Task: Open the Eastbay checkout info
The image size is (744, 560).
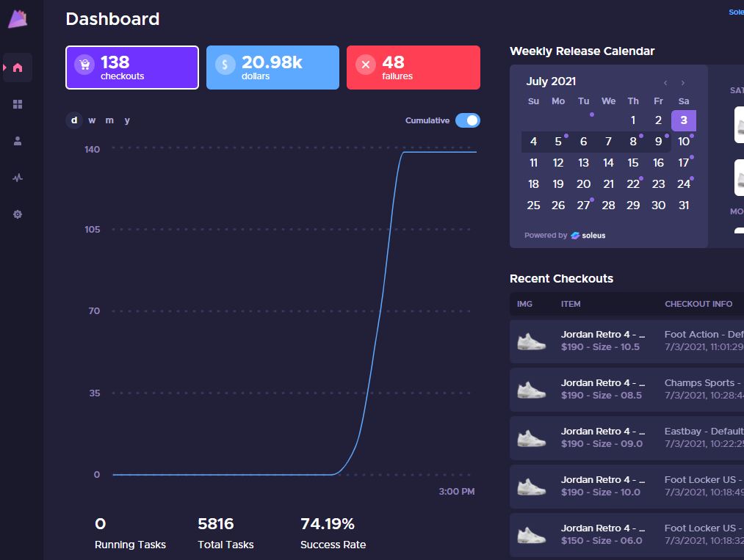Action: tap(704, 437)
